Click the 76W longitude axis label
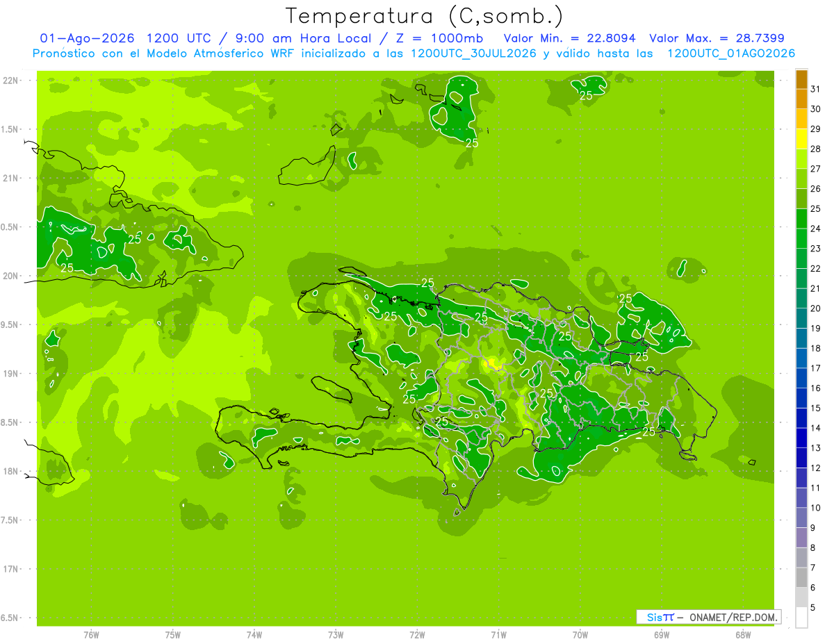The image size is (834, 644). [91, 634]
